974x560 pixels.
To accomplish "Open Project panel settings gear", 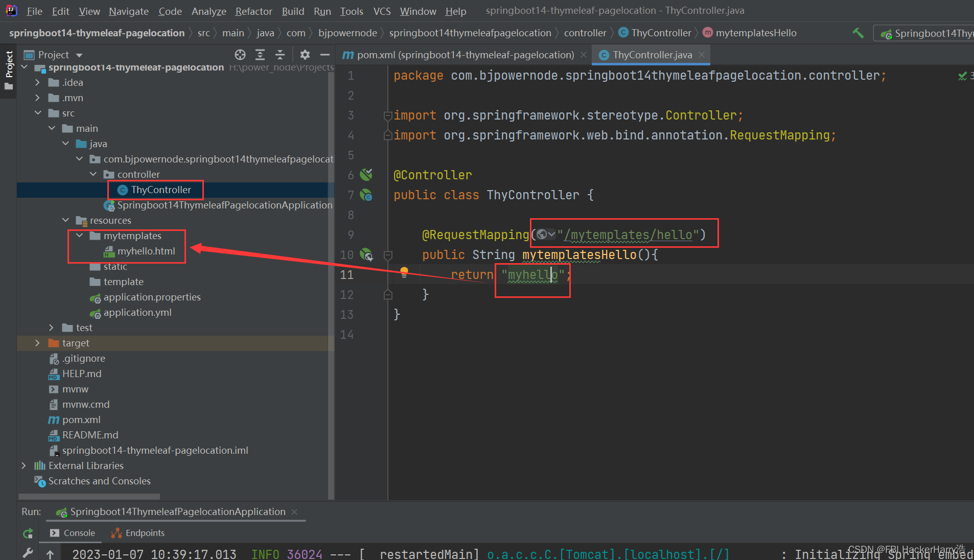I will (x=305, y=55).
